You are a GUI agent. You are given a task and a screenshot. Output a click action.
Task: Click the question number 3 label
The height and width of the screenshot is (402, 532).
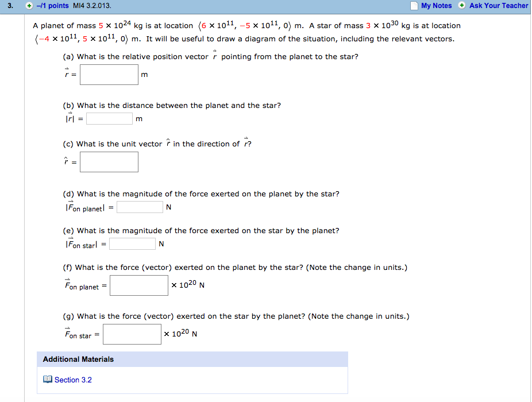(10, 6)
